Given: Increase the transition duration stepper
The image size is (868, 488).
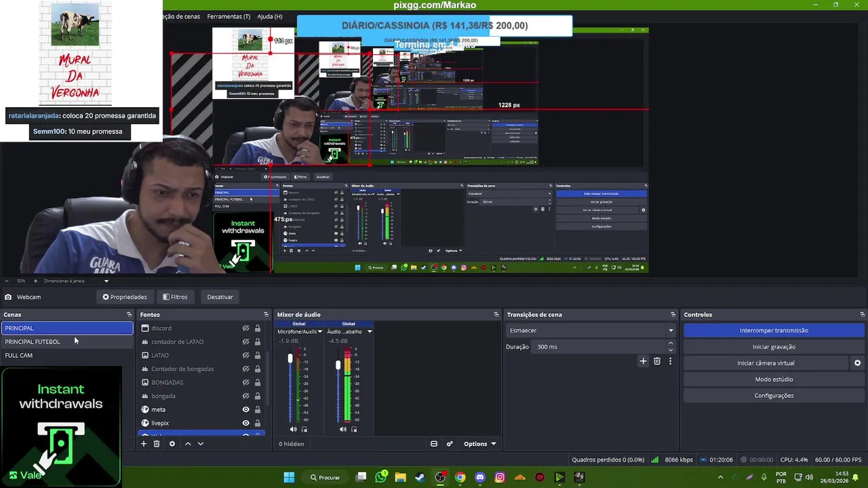Looking at the screenshot, I should 671,344.
